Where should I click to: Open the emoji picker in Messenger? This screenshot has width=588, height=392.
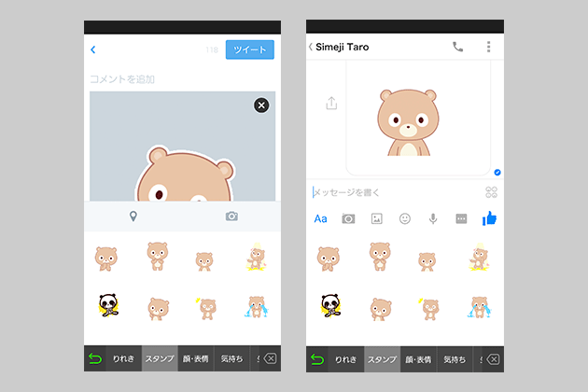[x=405, y=218]
